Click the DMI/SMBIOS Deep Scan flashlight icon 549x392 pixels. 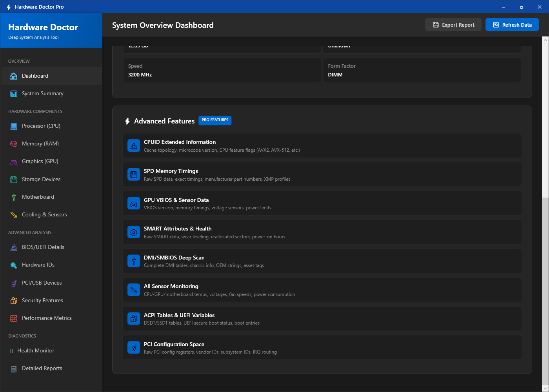click(x=134, y=261)
